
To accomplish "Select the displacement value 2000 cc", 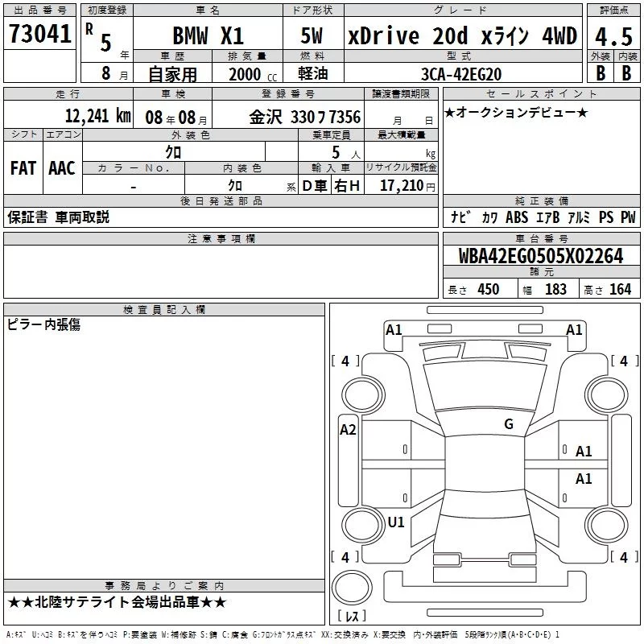I will [x=253, y=74].
